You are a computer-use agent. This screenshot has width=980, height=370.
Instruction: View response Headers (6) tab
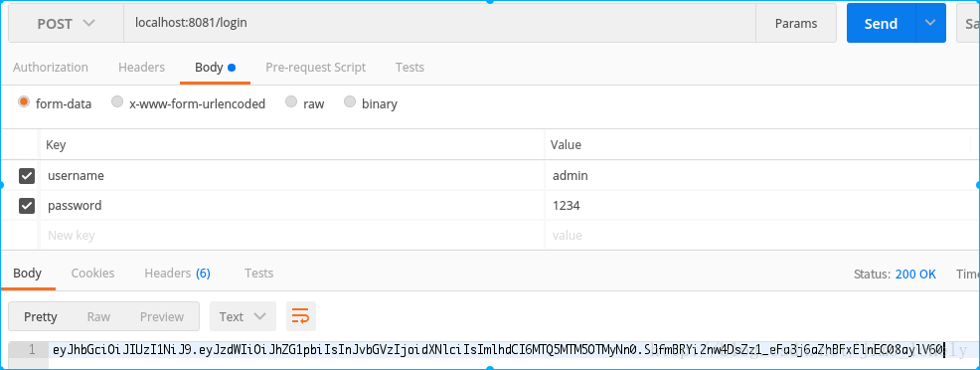tap(178, 274)
